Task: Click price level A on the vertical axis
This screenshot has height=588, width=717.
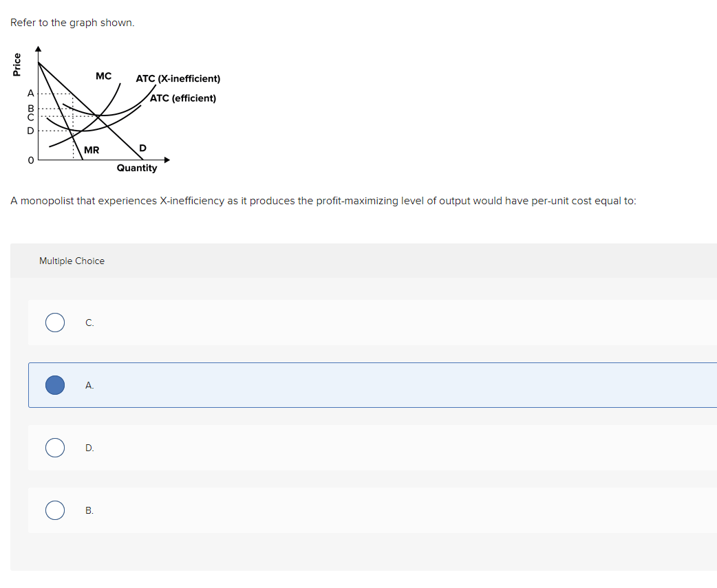Action: pyautogui.click(x=30, y=93)
